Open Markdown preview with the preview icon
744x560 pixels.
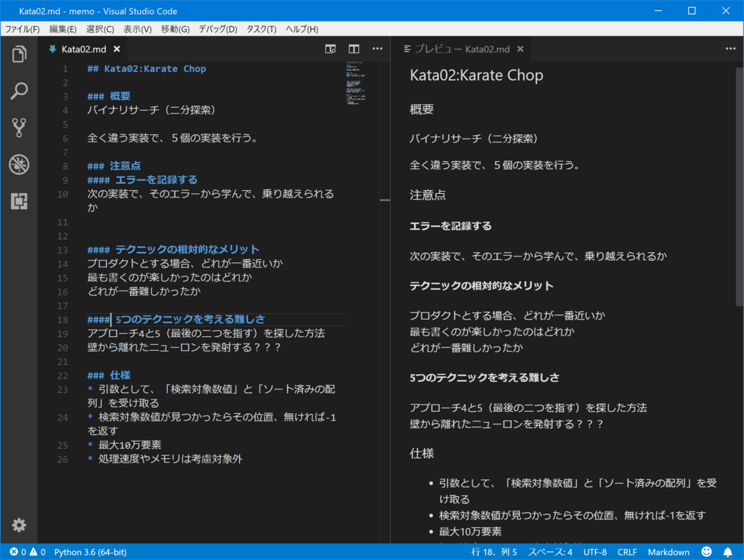(x=331, y=49)
